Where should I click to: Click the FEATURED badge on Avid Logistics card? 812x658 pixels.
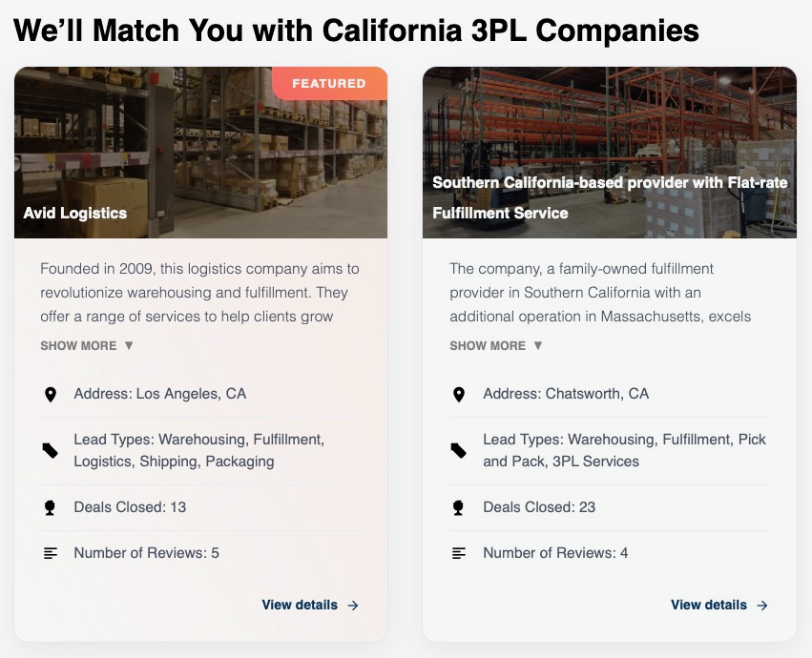pyautogui.click(x=329, y=84)
